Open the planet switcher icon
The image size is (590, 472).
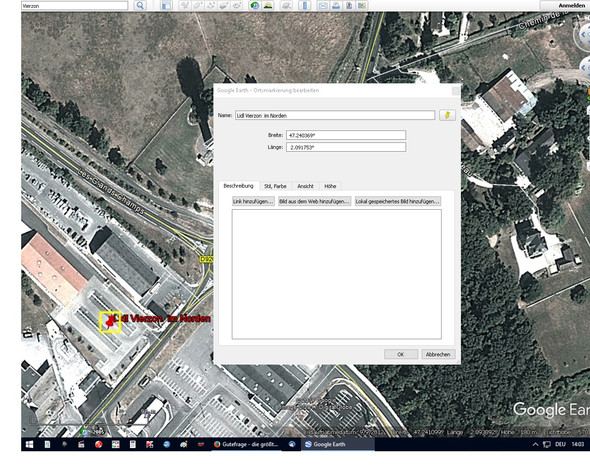coord(286,5)
